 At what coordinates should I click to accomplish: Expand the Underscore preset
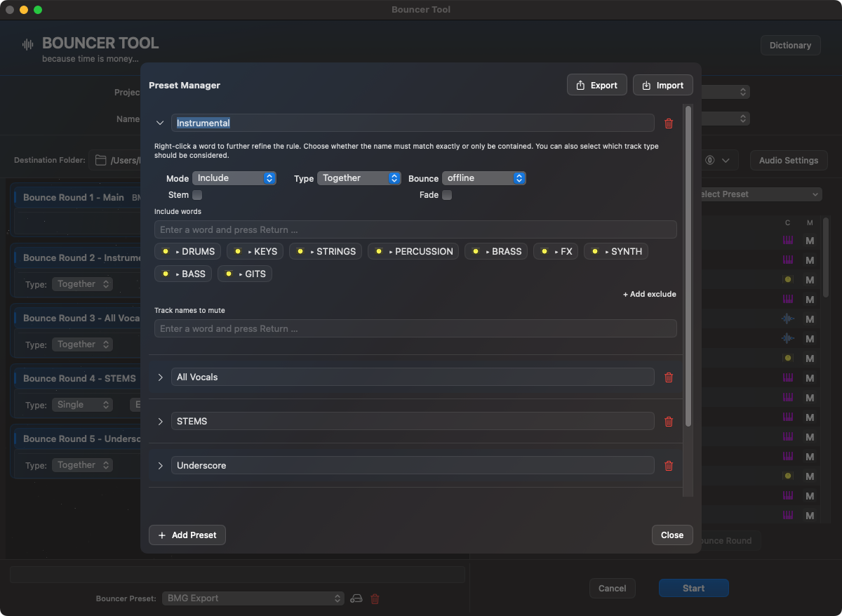click(x=160, y=466)
